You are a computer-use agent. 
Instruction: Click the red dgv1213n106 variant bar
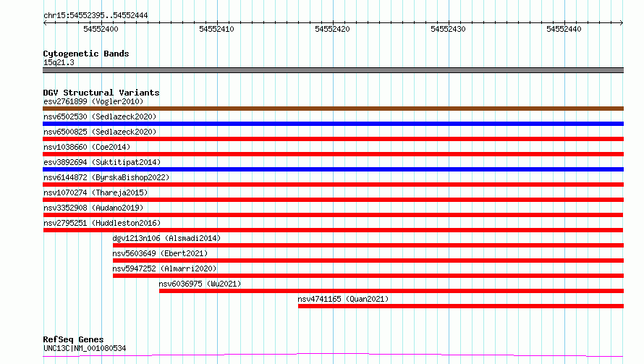(x=368, y=245)
